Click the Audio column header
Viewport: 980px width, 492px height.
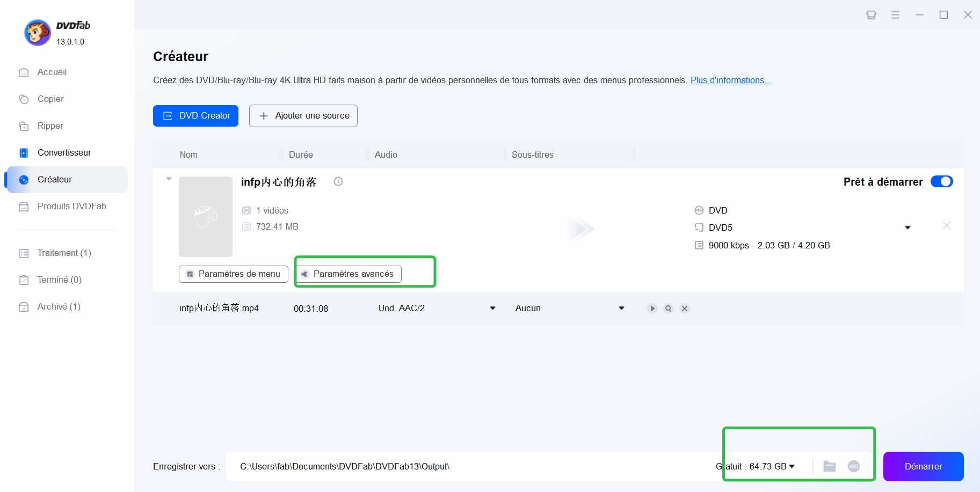(x=386, y=155)
